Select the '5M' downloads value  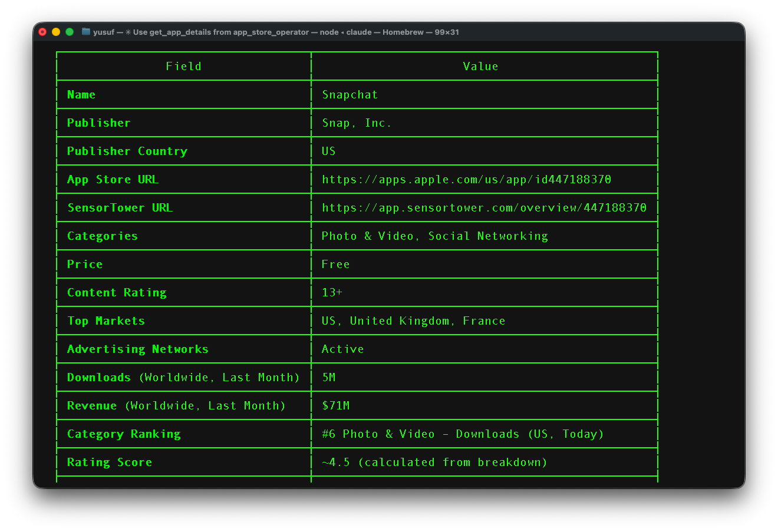coord(328,378)
